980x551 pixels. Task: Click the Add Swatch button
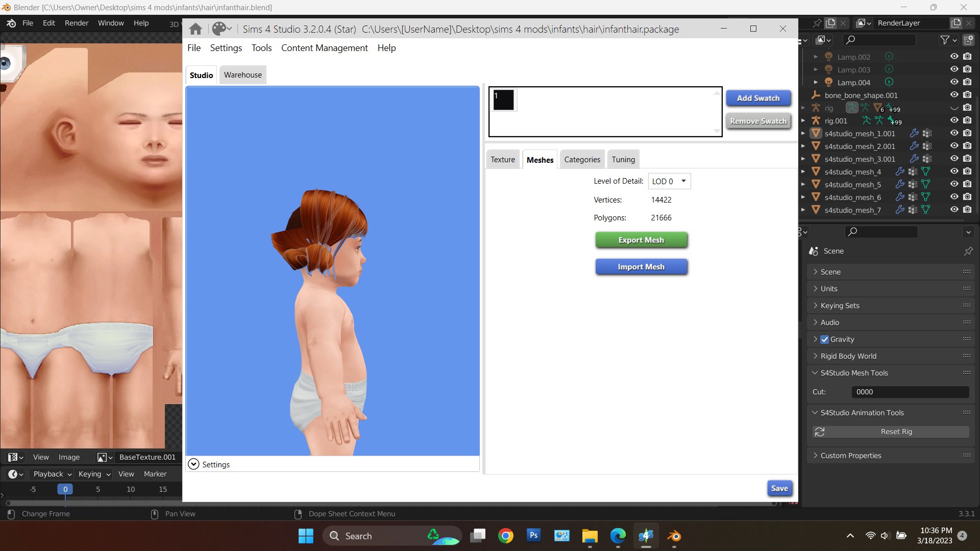point(758,98)
